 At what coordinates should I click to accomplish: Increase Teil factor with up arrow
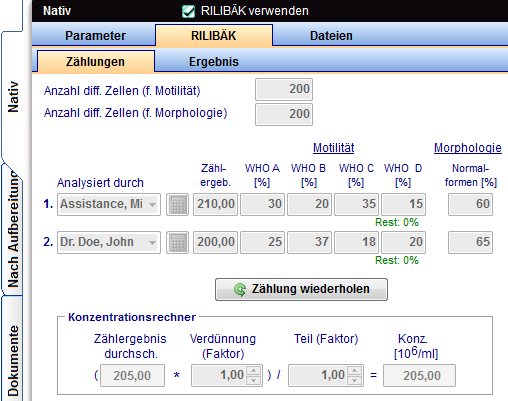point(355,371)
